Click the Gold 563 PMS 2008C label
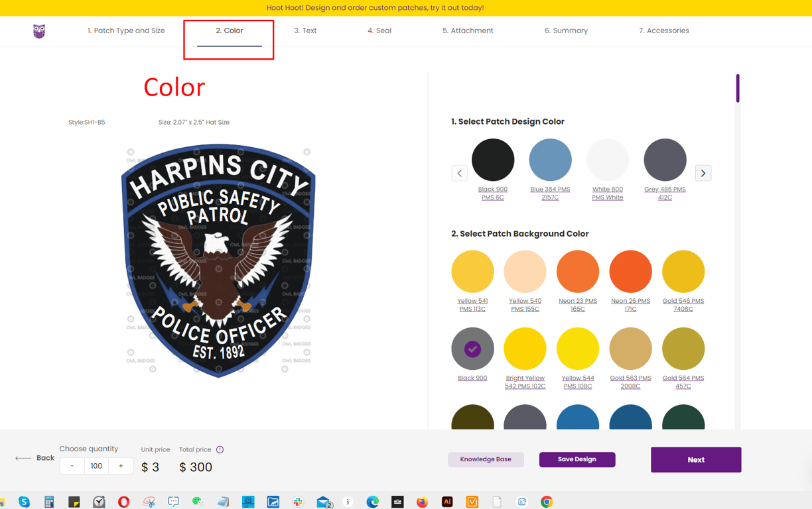Image resolution: width=812 pixels, height=509 pixels. click(x=630, y=382)
